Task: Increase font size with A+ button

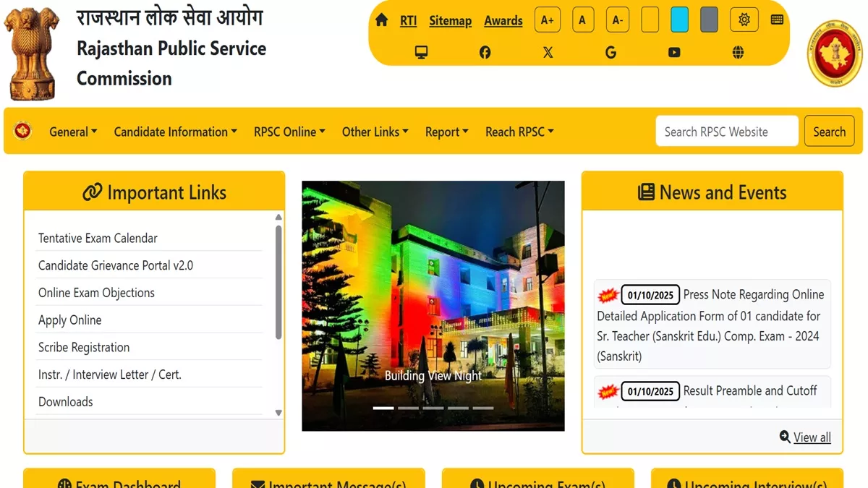Action: click(x=548, y=20)
